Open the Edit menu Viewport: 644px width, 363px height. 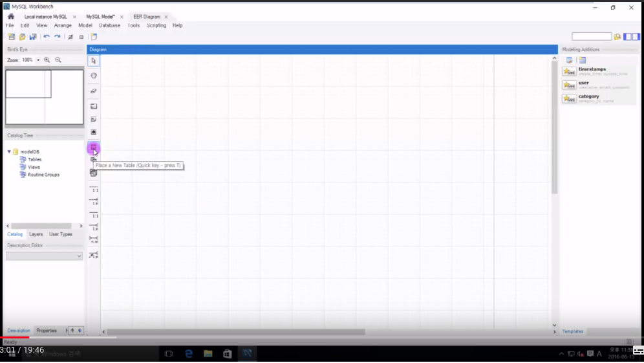[x=25, y=25]
